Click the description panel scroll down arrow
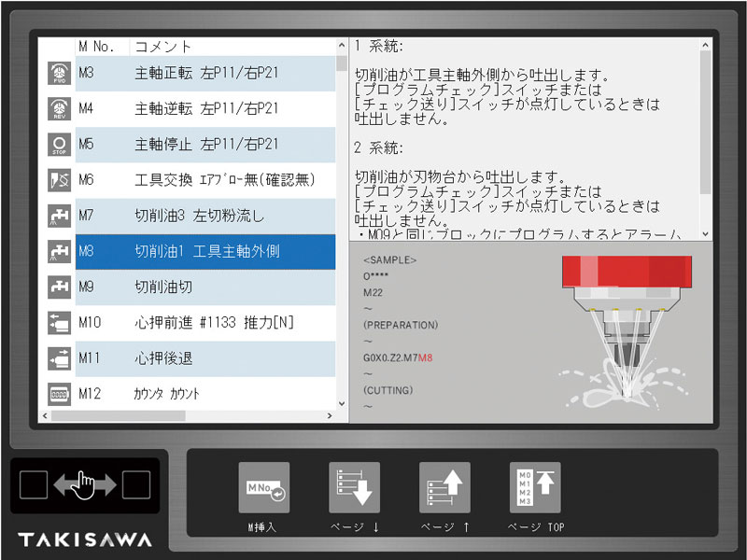Image resolution: width=747 pixels, height=560 pixels. pyautogui.click(x=705, y=233)
